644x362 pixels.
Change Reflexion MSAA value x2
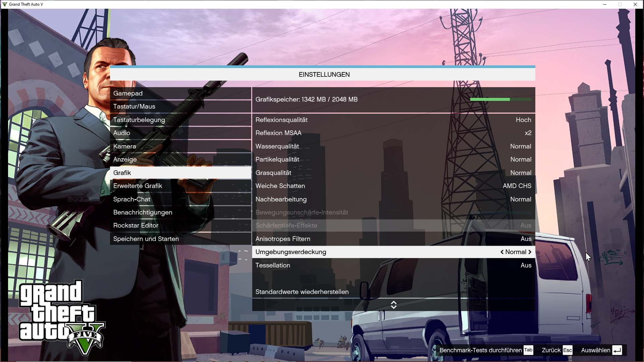pyautogui.click(x=528, y=133)
